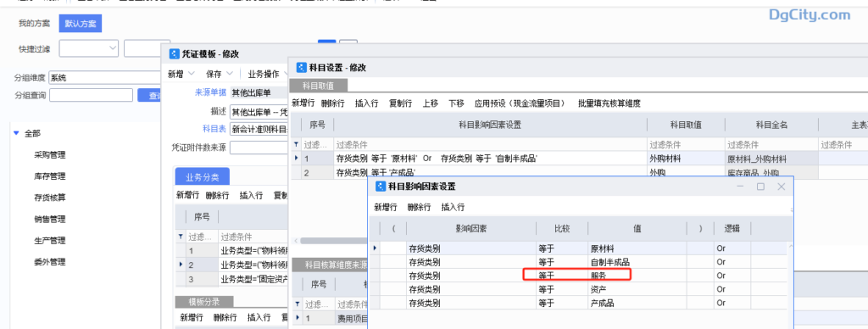
Task: Click the 科目设置 window title icon
Action: point(302,68)
